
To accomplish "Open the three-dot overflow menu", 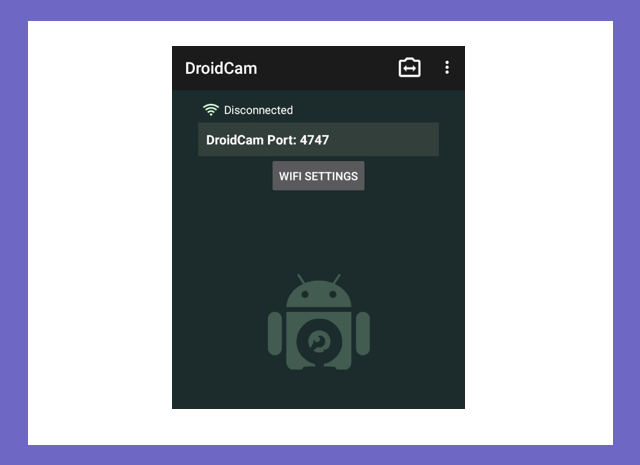I will point(447,68).
